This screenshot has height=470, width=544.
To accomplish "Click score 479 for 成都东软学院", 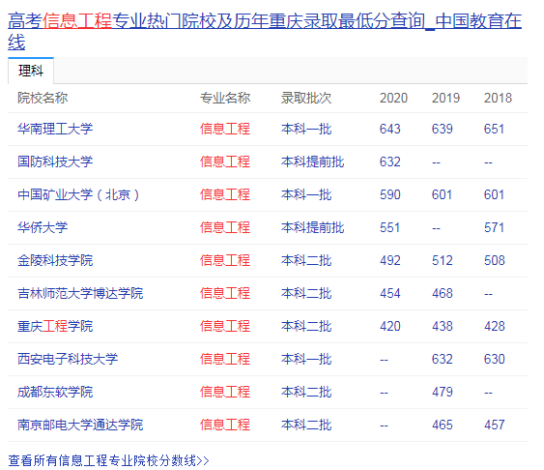I will point(442,392).
